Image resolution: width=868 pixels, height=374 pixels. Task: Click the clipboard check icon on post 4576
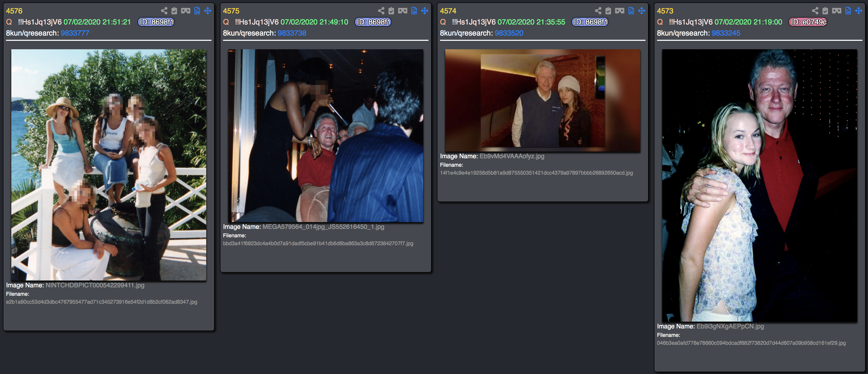point(174,11)
